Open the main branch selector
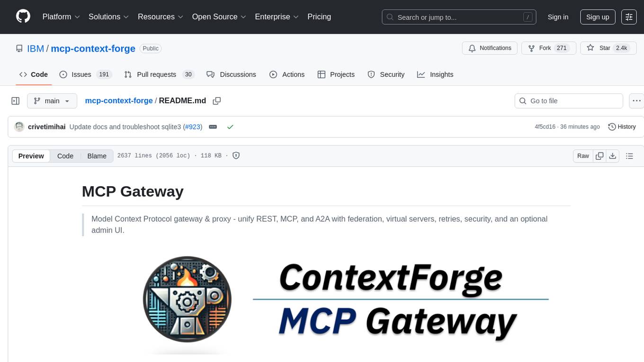This screenshot has height=362, width=644. click(52, 101)
